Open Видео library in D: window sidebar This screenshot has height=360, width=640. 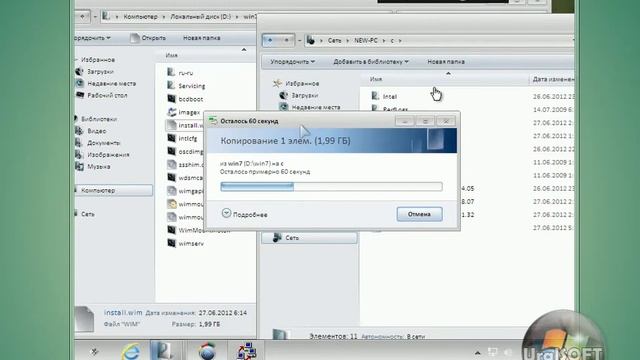click(x=91, y=131)
